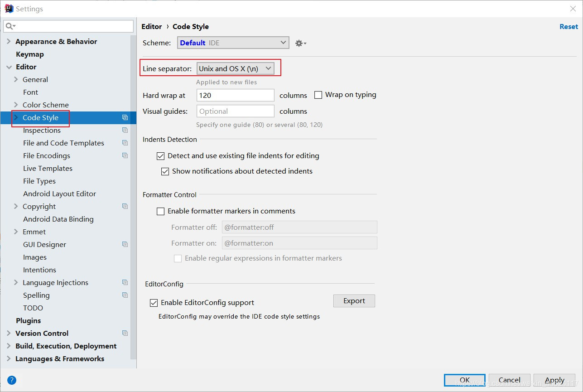Click the search magnifier icon in settings search

(x=10, y=26)
